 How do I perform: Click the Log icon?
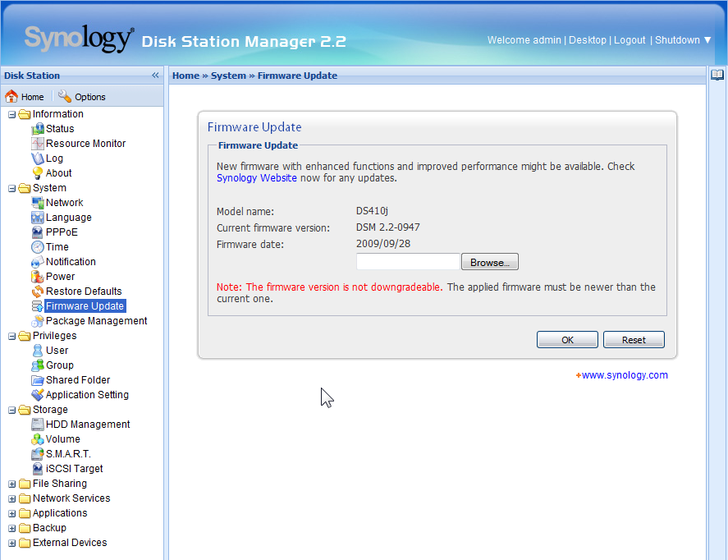[38, 158]
